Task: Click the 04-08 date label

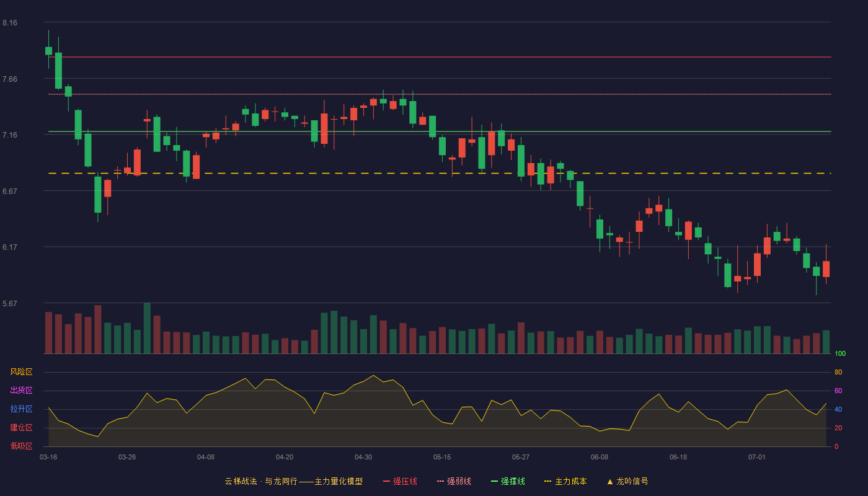Action: click(x=206, y=457)
